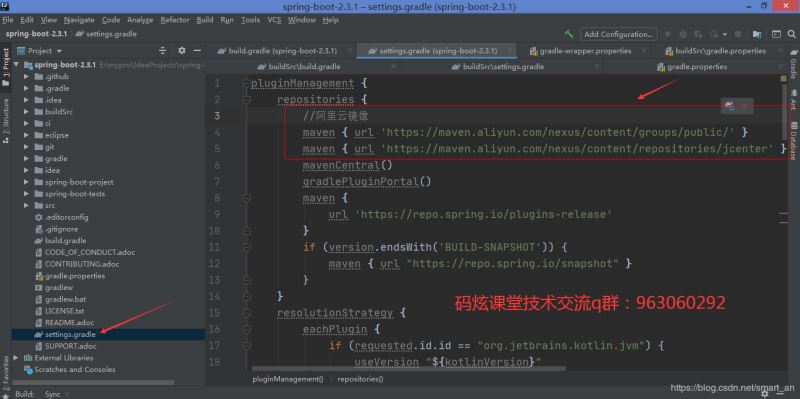Open the Gradle tool window on right edge

[x=793, y=65]
